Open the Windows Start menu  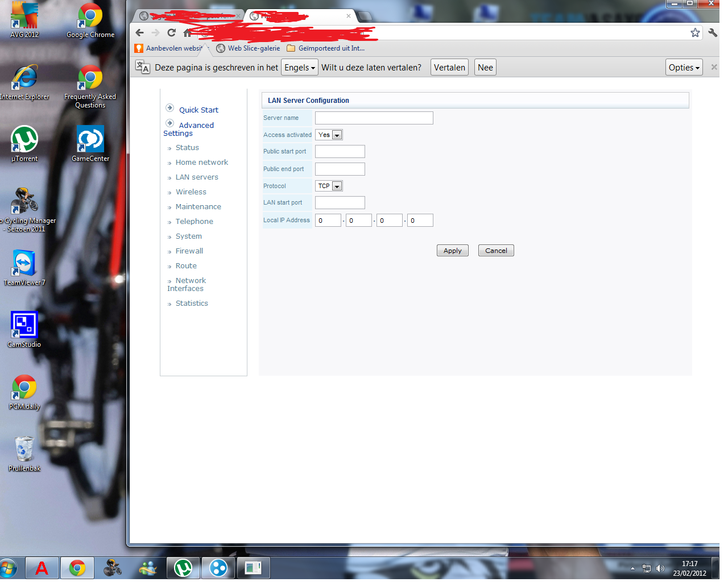point(8,568)
